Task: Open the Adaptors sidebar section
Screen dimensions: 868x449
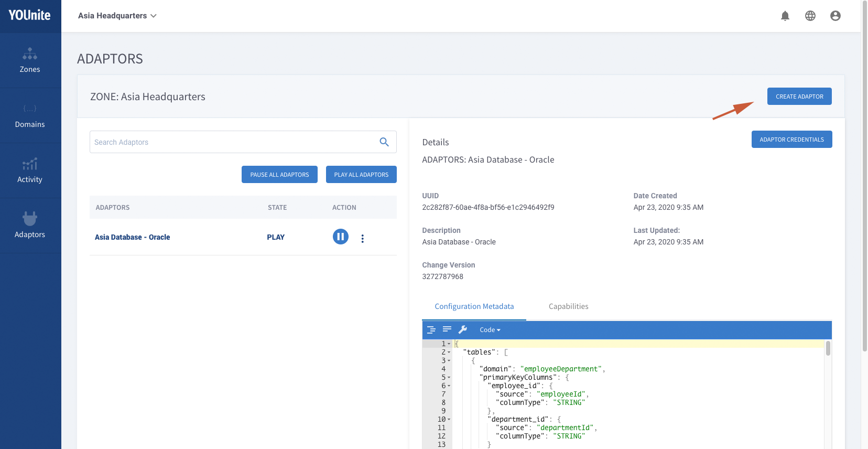Action: (30, 226)
